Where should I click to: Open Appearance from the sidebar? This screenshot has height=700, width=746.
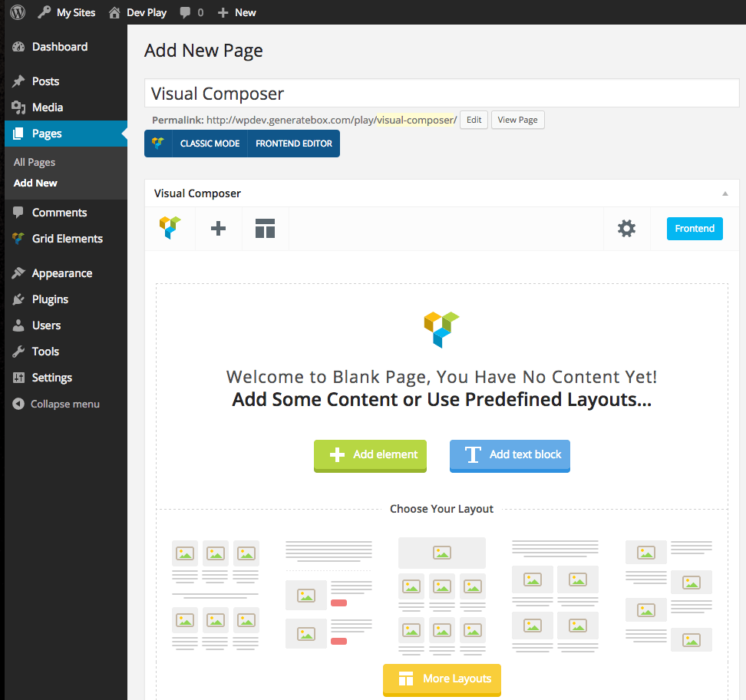61,272
